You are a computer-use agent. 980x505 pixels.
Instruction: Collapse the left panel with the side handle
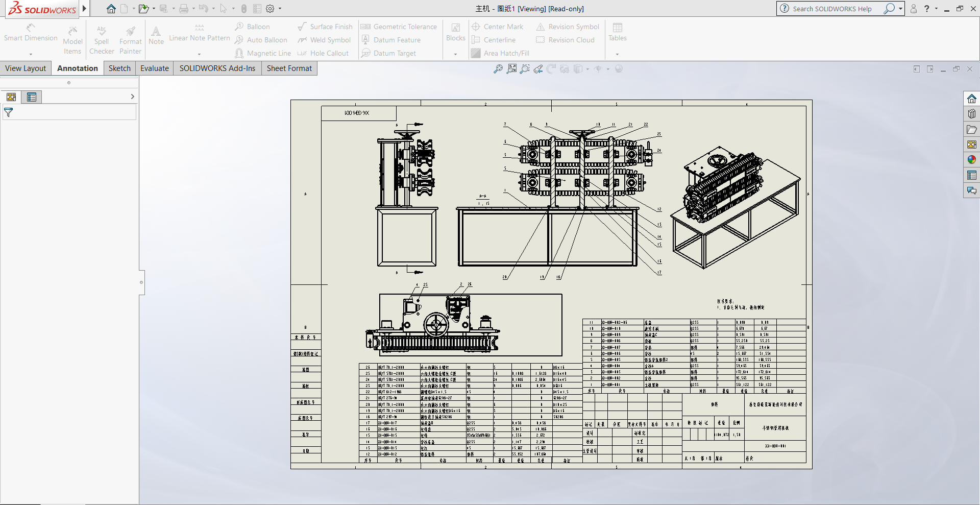point(141,282)
